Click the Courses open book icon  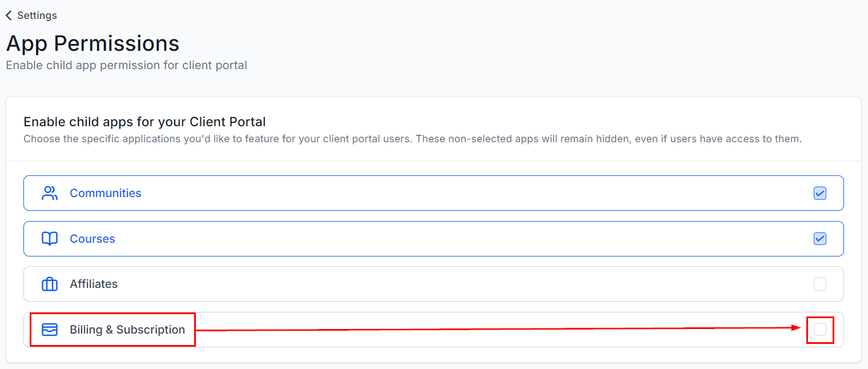pyautogui.click(x=50, y=239)
